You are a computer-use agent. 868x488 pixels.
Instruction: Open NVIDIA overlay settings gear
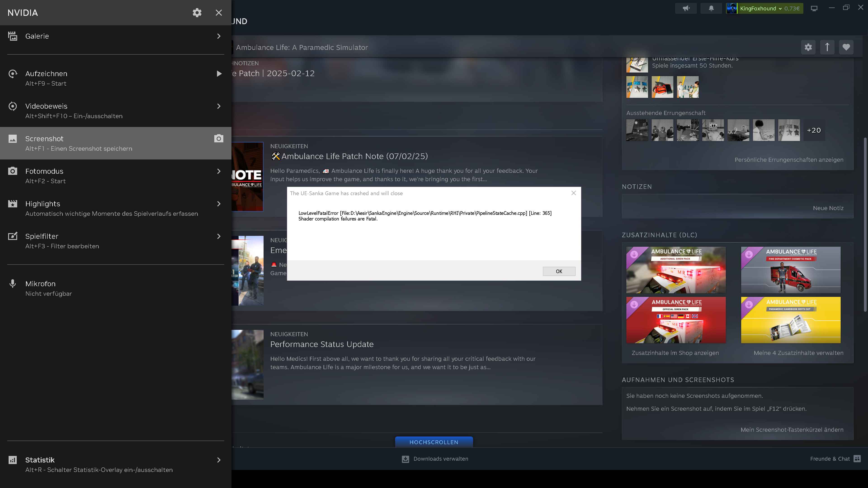(197, 12)
